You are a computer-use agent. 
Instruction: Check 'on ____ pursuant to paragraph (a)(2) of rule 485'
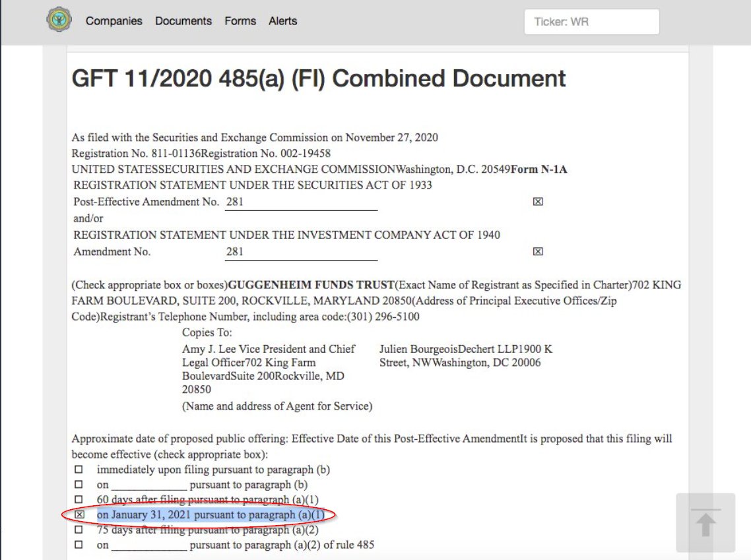tap(79, 544)
